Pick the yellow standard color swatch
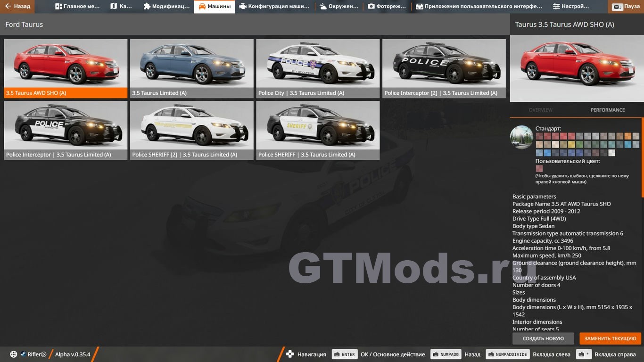The width and height of the screenshot is (644, 362). click(571, 144)
